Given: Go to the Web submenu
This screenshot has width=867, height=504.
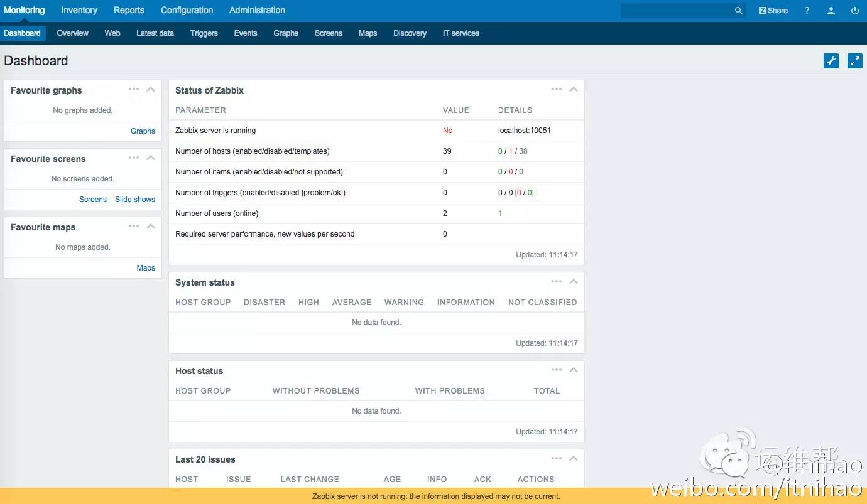Looking at the screenshot, I should [112, 33].
